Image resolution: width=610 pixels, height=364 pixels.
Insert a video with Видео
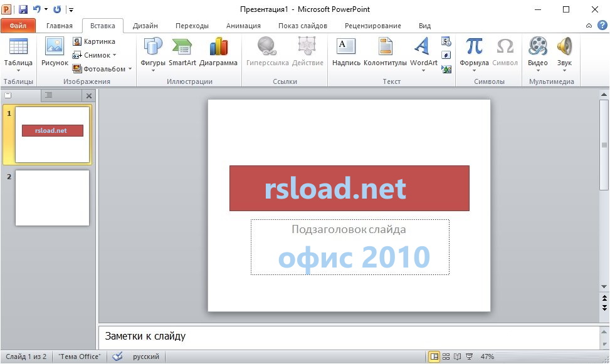(x=538, y=52)
